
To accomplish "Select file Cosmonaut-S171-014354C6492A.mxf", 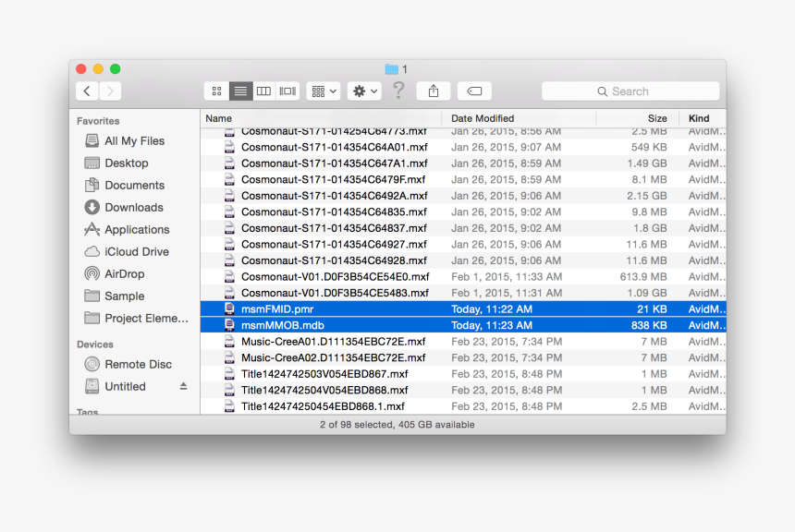I will click(463, 196).
